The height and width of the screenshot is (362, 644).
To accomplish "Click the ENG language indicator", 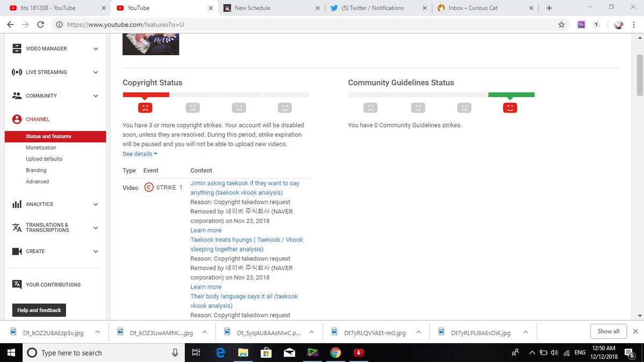I will pyautogui.click(x=580, y=352).
